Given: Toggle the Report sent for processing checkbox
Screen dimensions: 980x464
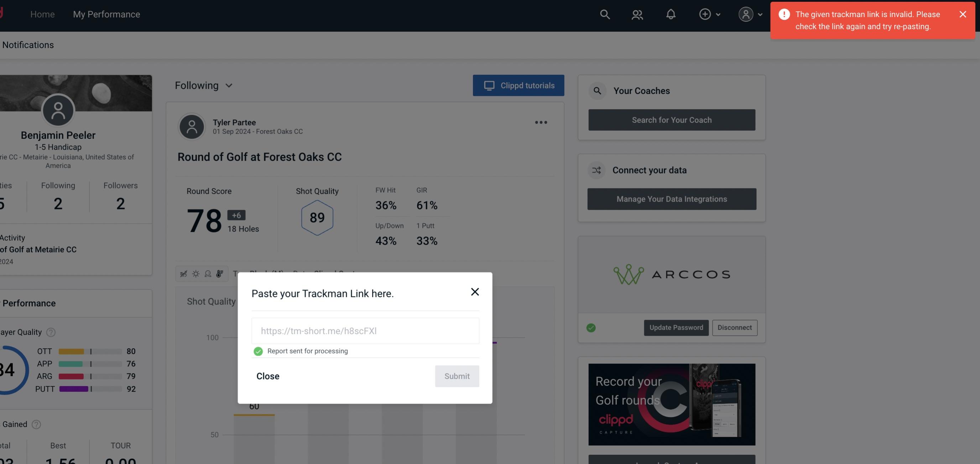Looking at the screenshot, I should (x=257, y=351).
